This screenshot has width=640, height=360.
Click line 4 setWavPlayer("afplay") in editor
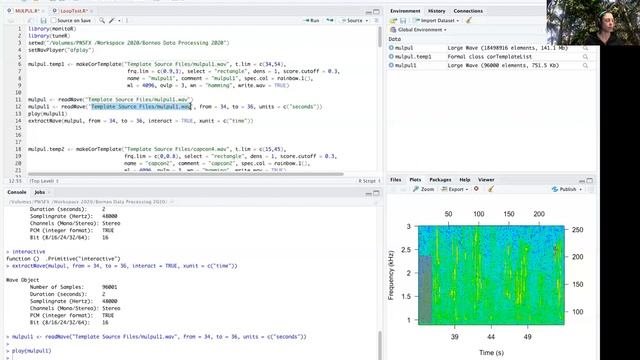(61, 50)
